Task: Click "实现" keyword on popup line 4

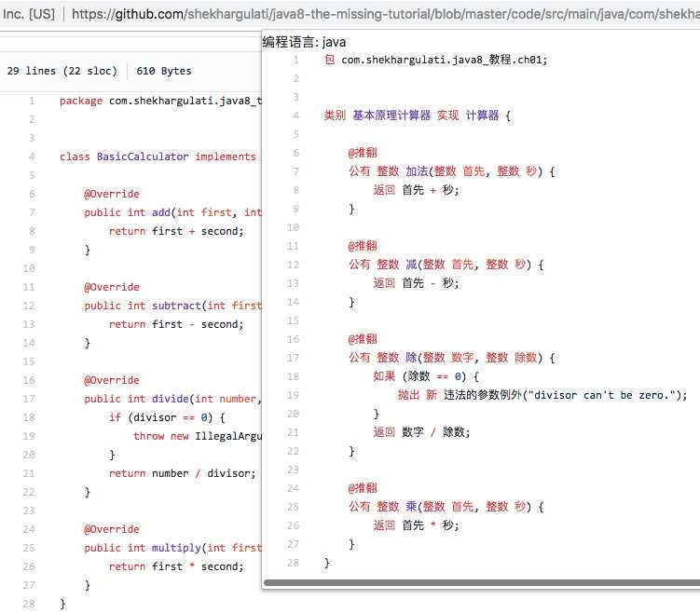Action: 447,116
